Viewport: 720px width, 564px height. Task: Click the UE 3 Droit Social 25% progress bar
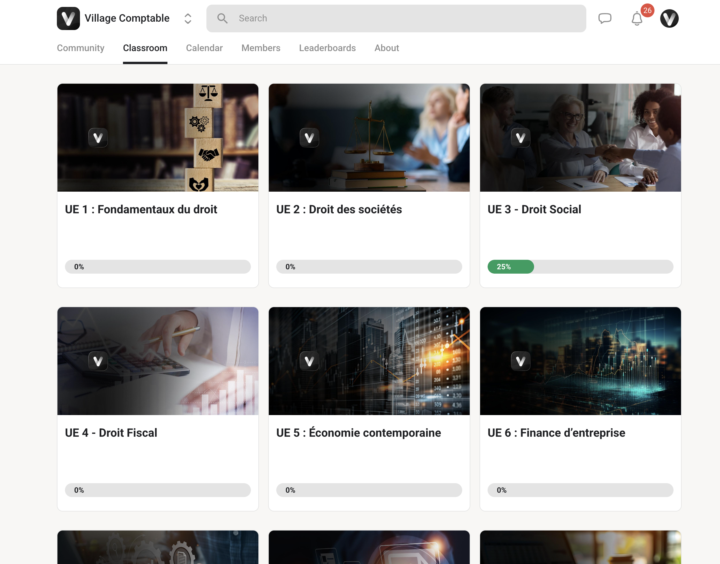click(580, 267)
